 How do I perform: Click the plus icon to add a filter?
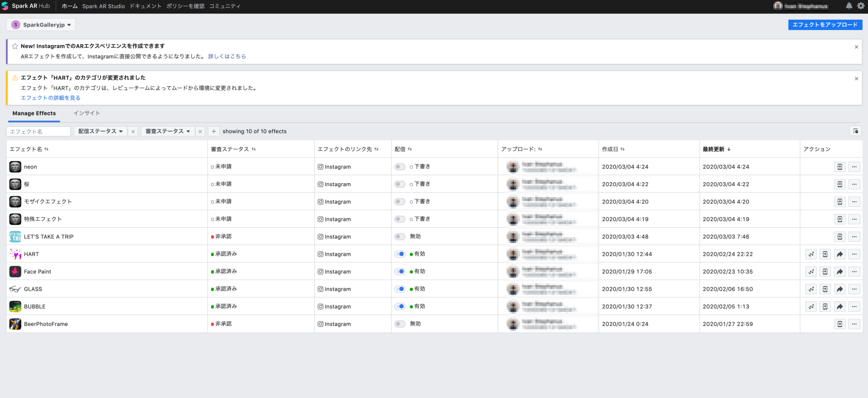214,131
